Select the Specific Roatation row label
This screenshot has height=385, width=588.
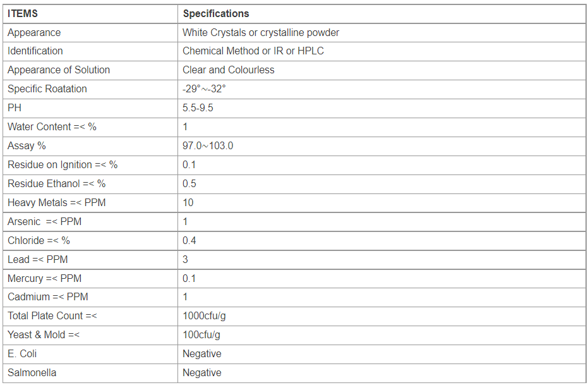pos(47,89)
